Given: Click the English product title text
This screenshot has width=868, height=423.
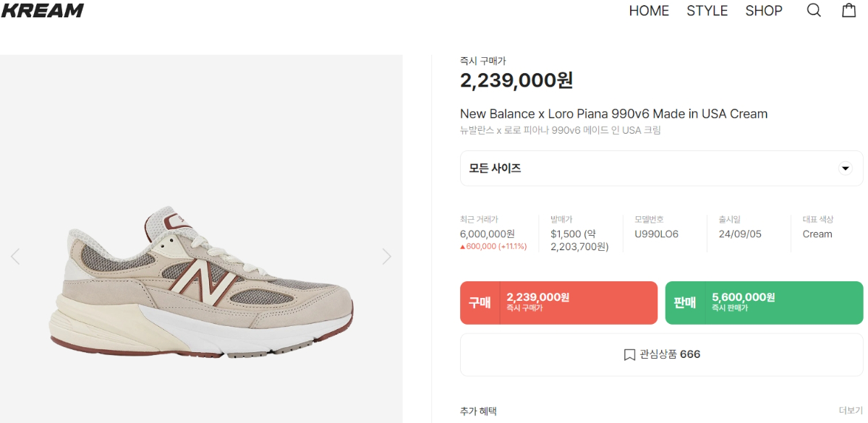Looking at the screenshot, I should pyautogui.click(x=613, y=114).
